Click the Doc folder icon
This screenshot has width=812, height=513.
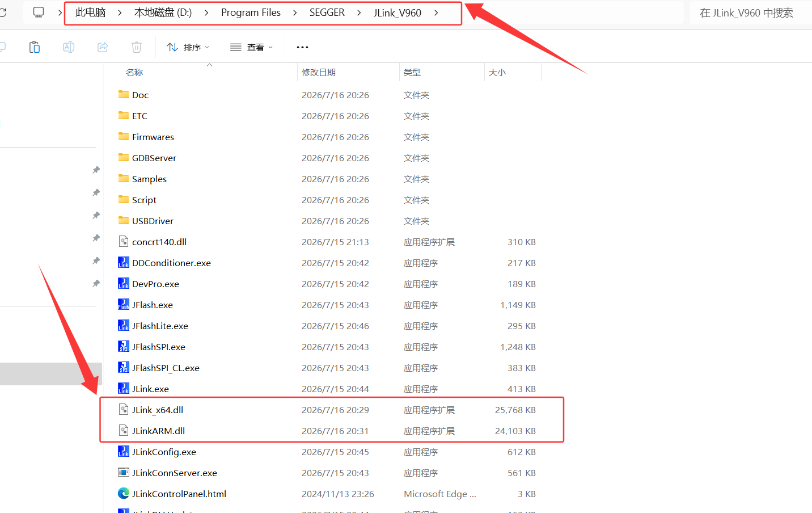124,94
